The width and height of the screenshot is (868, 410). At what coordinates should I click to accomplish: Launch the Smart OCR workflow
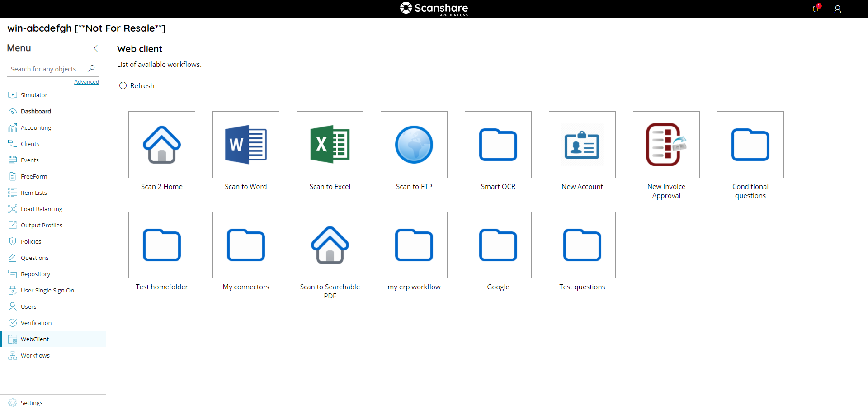tap(498, 145)
